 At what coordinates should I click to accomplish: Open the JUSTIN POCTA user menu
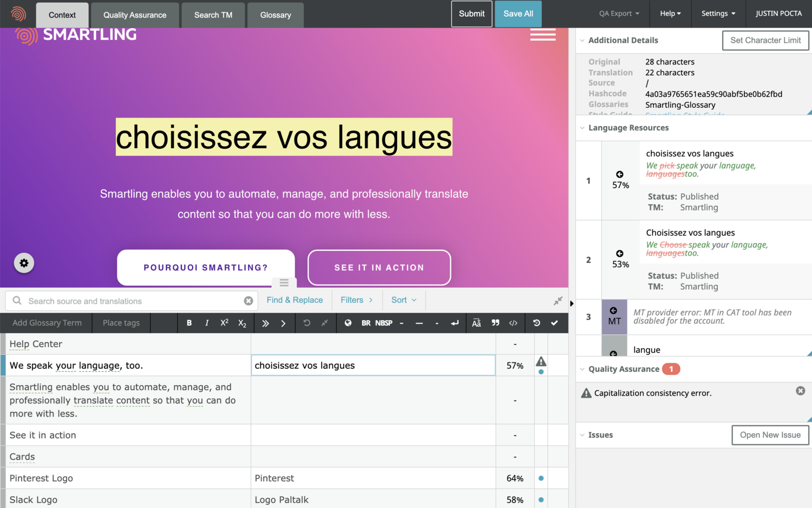778,14
